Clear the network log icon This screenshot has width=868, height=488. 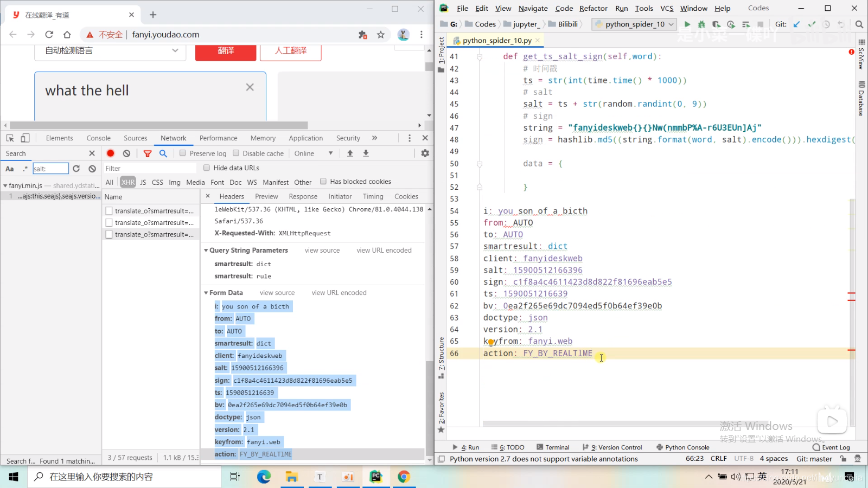click(x=126, y=153)
